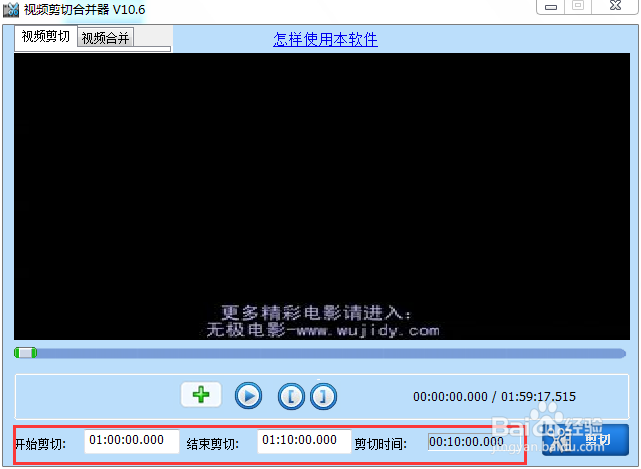Click the green plus add video button

(x=201, y=395)
